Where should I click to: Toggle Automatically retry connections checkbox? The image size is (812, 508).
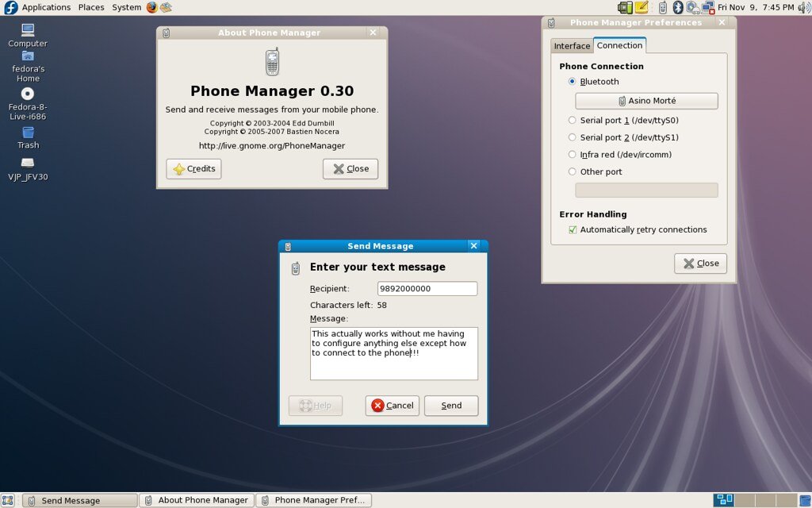click(573, 229)
